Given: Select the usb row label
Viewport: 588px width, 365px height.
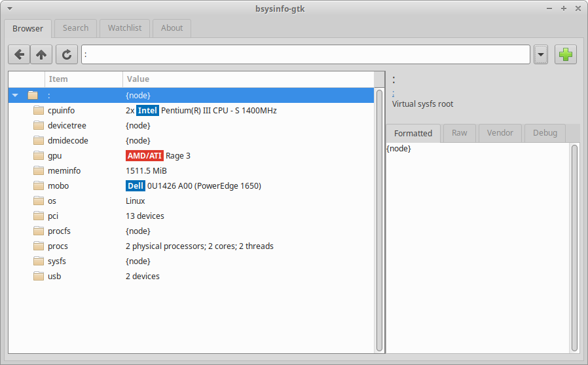Looking at the screenshot, I should pos(54,276).
